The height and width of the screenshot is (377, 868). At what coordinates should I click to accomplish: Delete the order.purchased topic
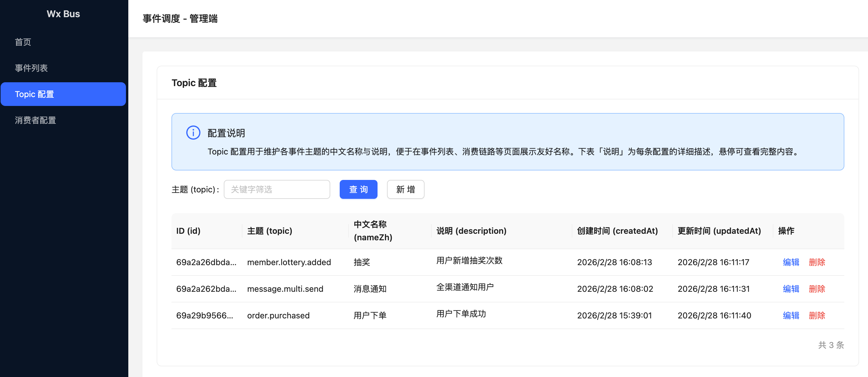(x=817, y=315)
